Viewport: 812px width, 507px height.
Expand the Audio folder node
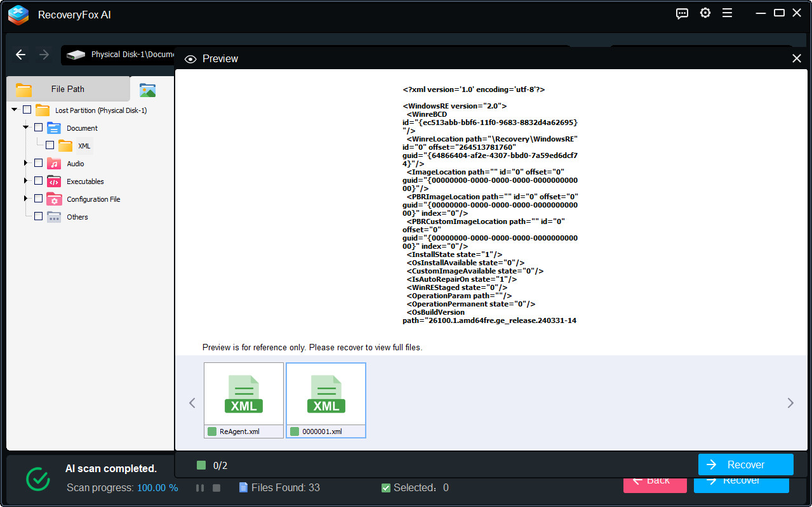click(26, 163)
